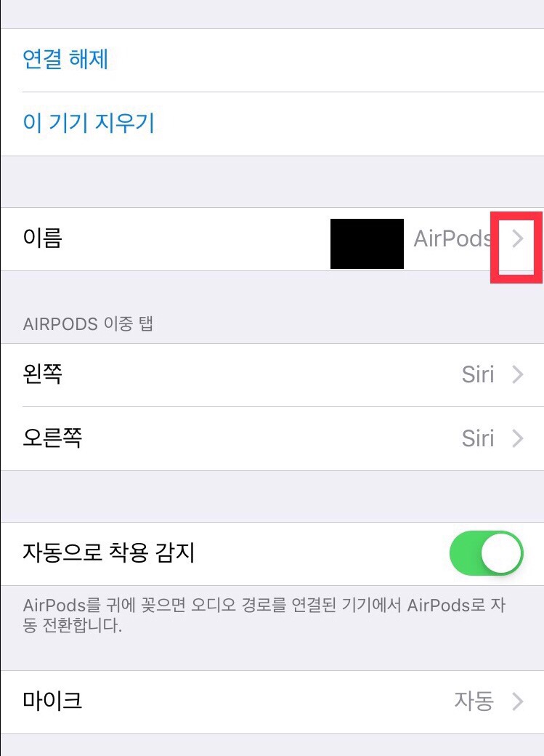Tap the 연결 해제 link
The width and height of the screenshot is (544, 756).
[x=65, y=60]
